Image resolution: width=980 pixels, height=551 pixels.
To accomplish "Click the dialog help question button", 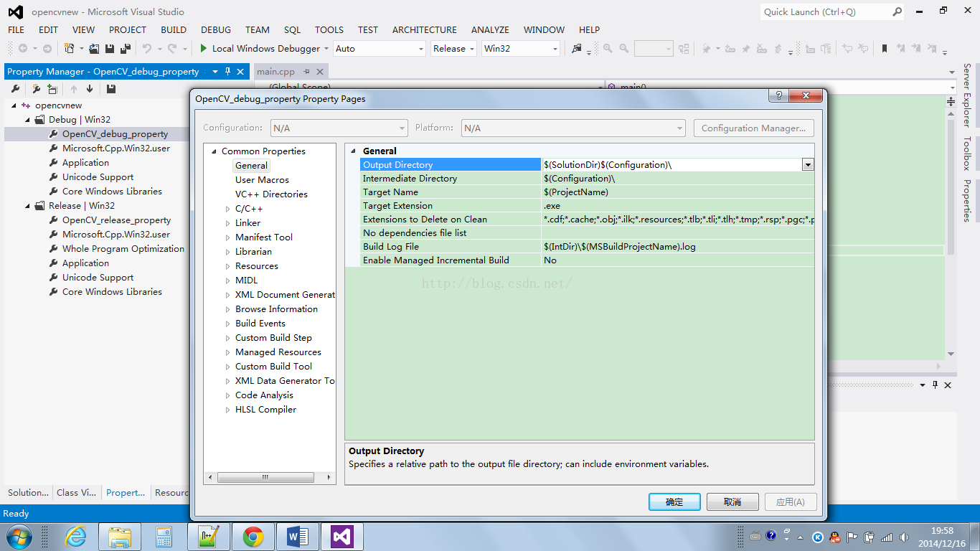I will tap(779, 96).
